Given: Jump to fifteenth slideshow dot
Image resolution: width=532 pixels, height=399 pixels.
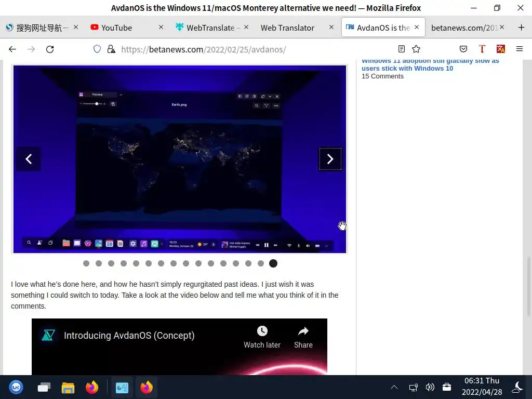Looking at the screenshot, I should 261,263.
